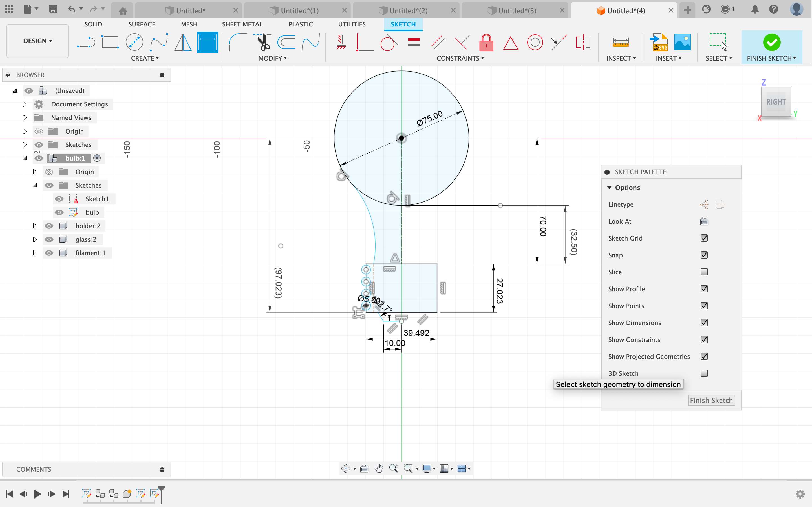This screenshot has width=812, height=507.
Task: Toggle the Slice checkbox in Sketch Palette
Action: pyautogui.click(x=704, y=272)
